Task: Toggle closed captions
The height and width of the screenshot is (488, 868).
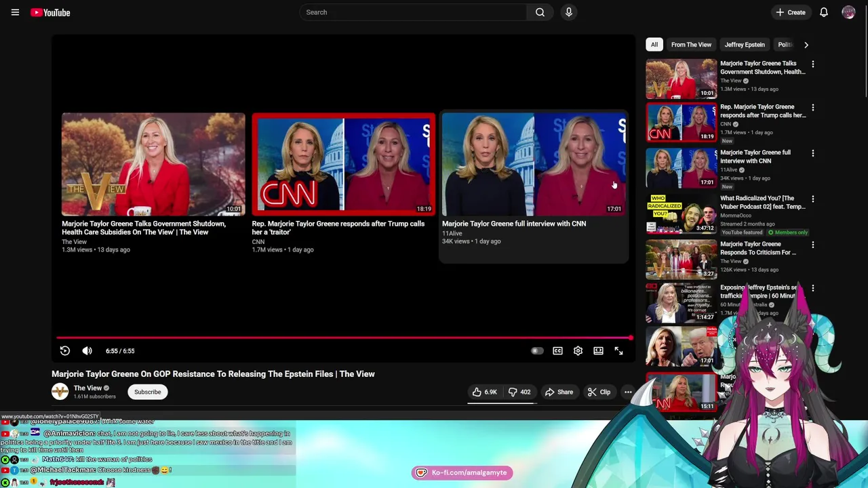Action: tap(557, 350)
